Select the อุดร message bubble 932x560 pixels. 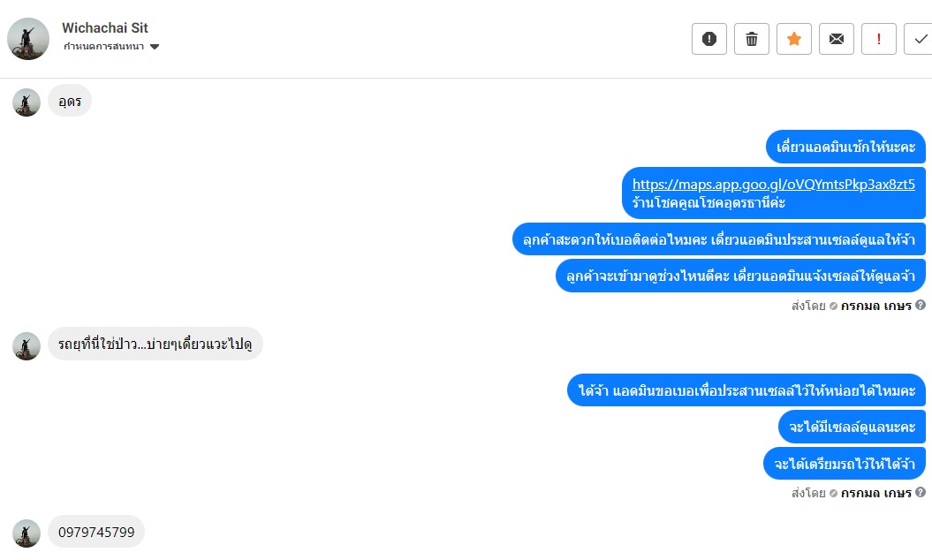click(70, 102)
